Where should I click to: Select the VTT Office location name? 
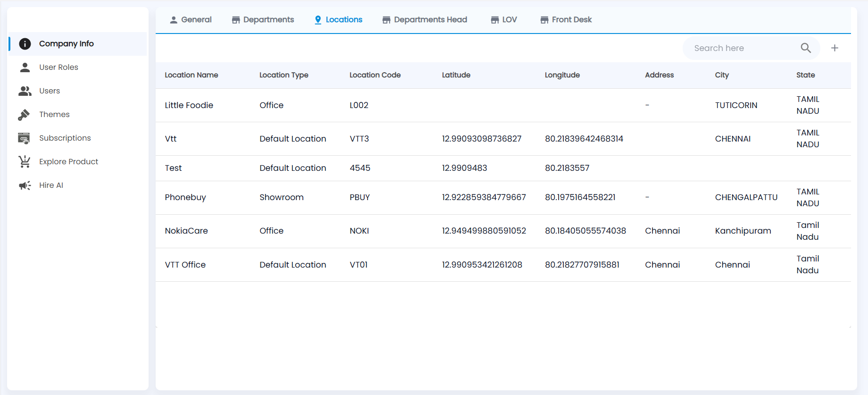coord(185,265)
